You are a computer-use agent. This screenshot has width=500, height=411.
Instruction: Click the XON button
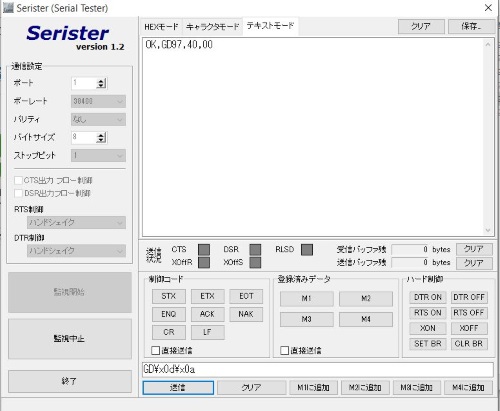(428, 328)
